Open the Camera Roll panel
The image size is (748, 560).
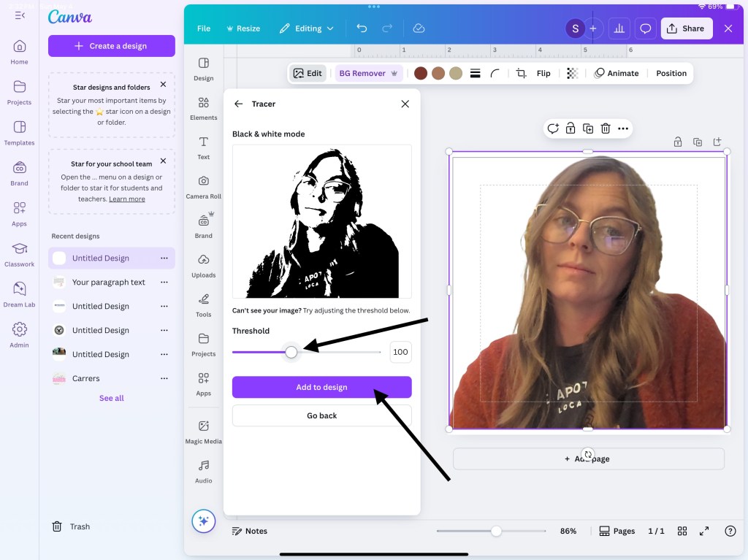click(203, 187)
